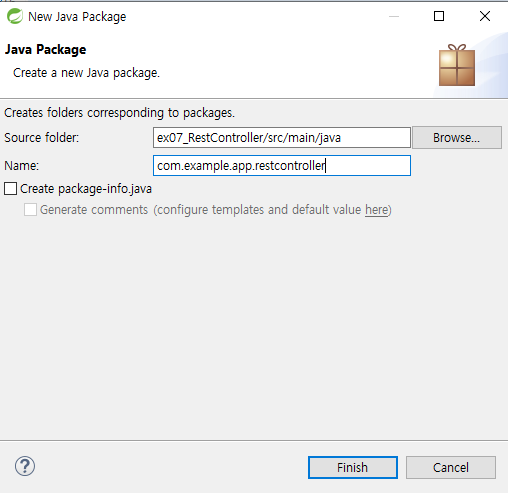This screenshot has height=493, width=508.
Task: Close the dialog with the X button
Action: coord(485,16)
